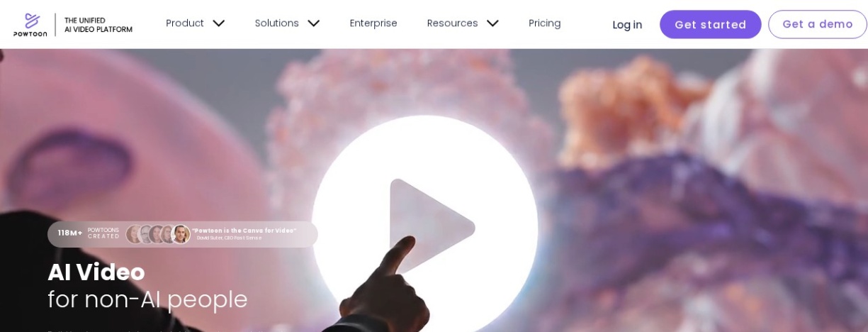Play the hero video

(x=425, y=228)
